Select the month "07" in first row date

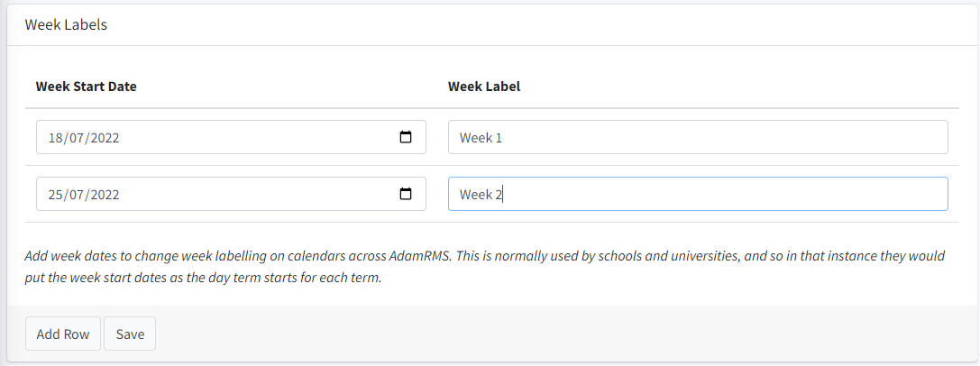click(77, 138)
